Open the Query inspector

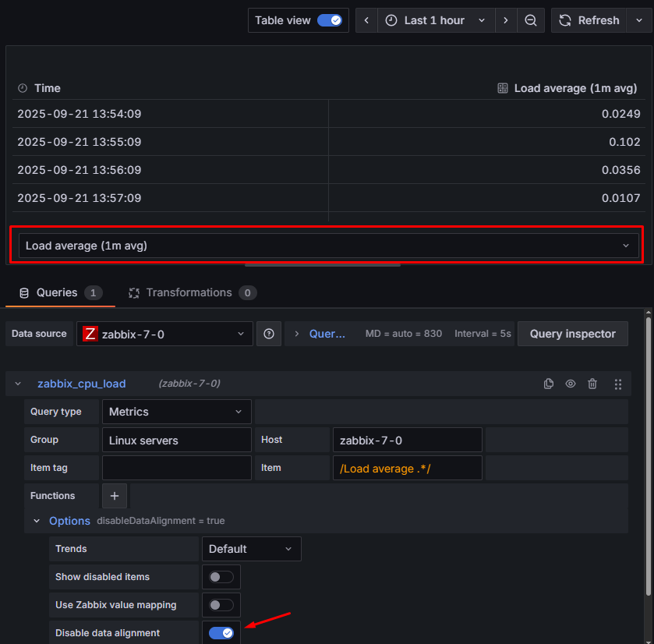click(573, 334)
